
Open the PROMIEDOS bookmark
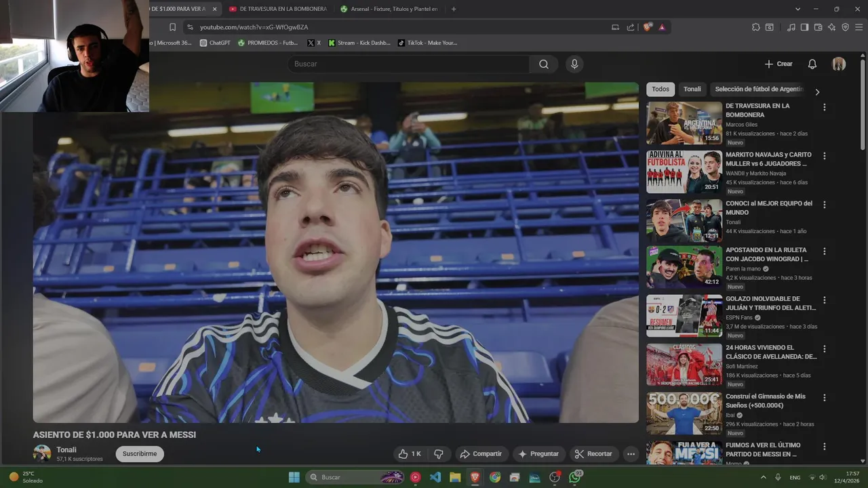click(x=268, y=43)
